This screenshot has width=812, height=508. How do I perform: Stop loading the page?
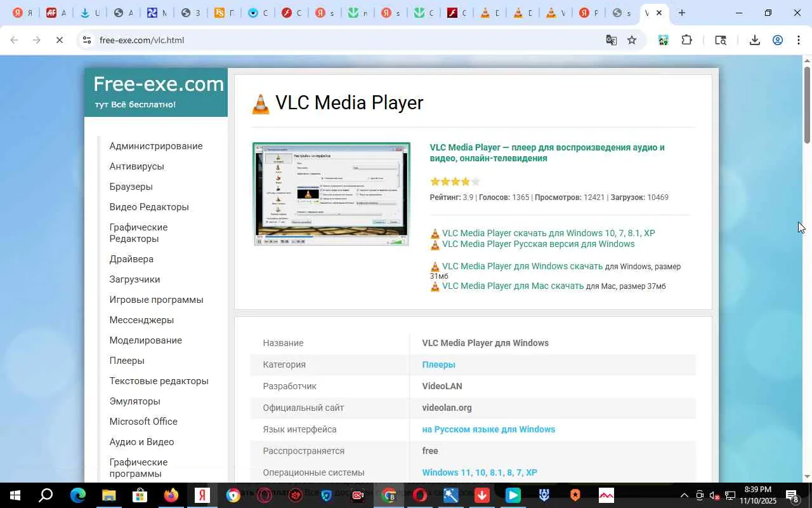tap(59, 40)
